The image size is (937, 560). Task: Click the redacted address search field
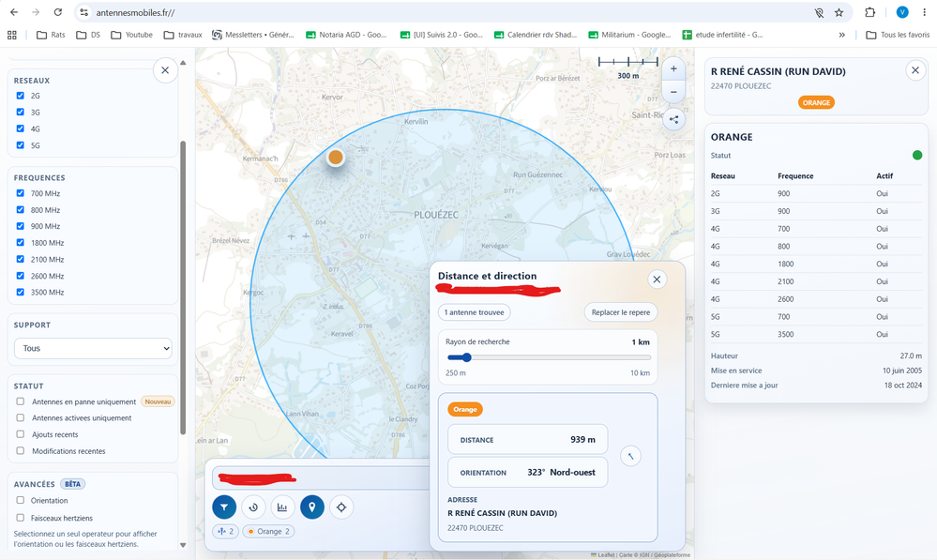321,478
